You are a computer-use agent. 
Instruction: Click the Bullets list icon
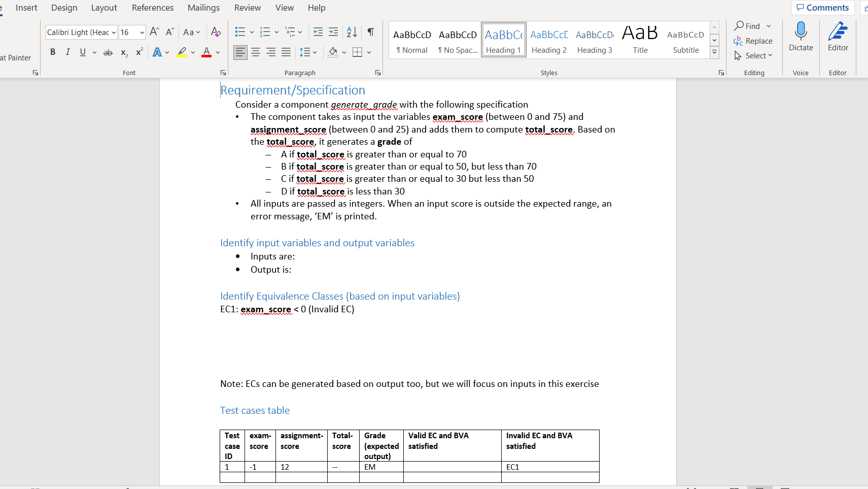[x=239, y=32]
